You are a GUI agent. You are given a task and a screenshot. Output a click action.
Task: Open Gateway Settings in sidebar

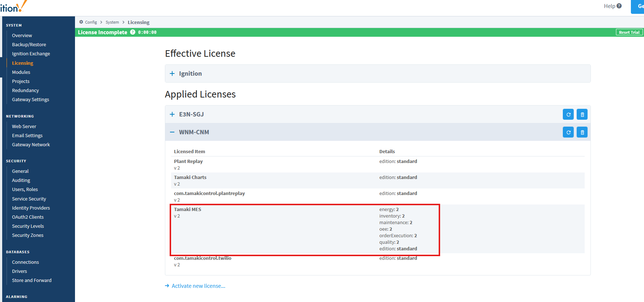tap(31, 99)
